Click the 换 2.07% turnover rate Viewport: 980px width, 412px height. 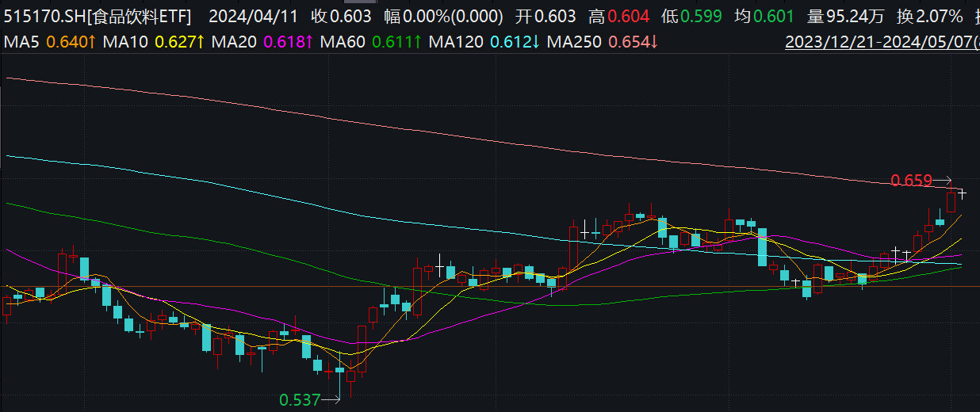click(x=928, y=17)
